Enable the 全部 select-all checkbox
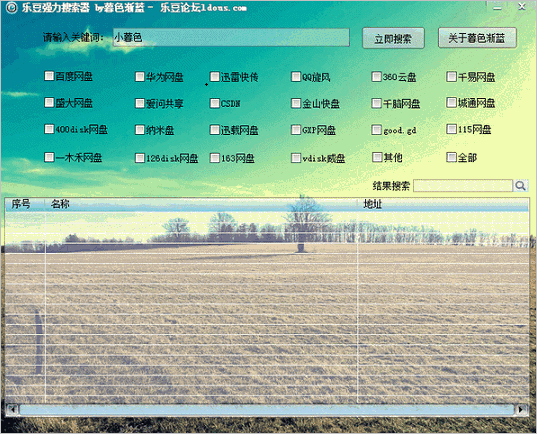Screen dimensions: 537x434 (451, 157)
